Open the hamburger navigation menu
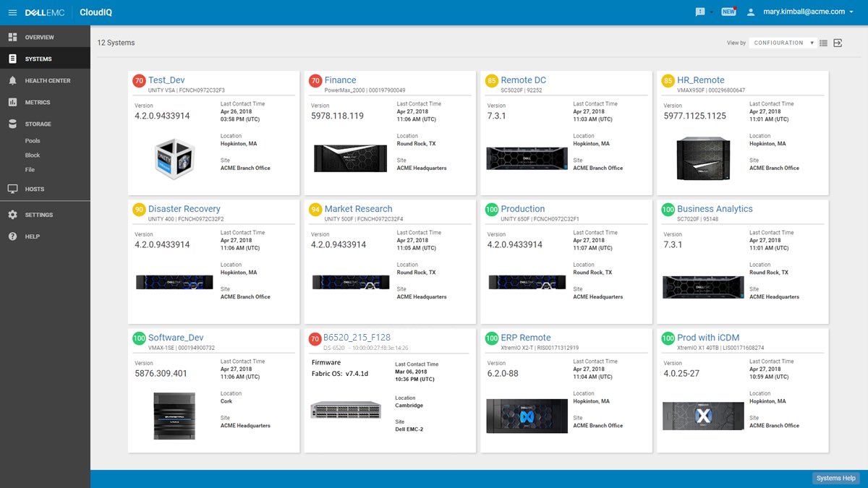The width and height of the screenshot is (868, 488). point(12,12)
